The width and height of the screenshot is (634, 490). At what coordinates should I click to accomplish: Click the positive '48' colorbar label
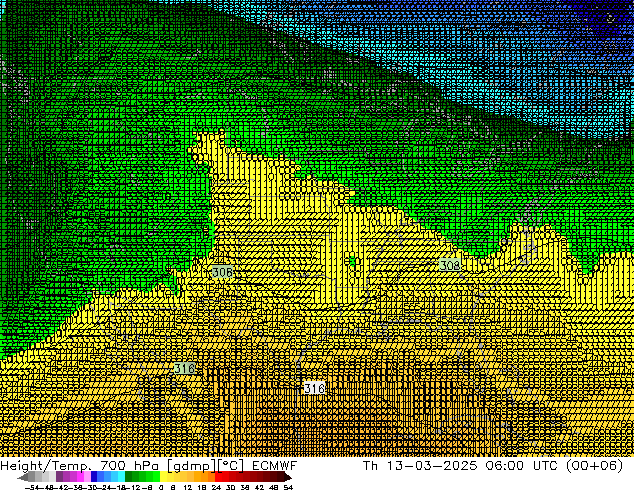(274, 487)
